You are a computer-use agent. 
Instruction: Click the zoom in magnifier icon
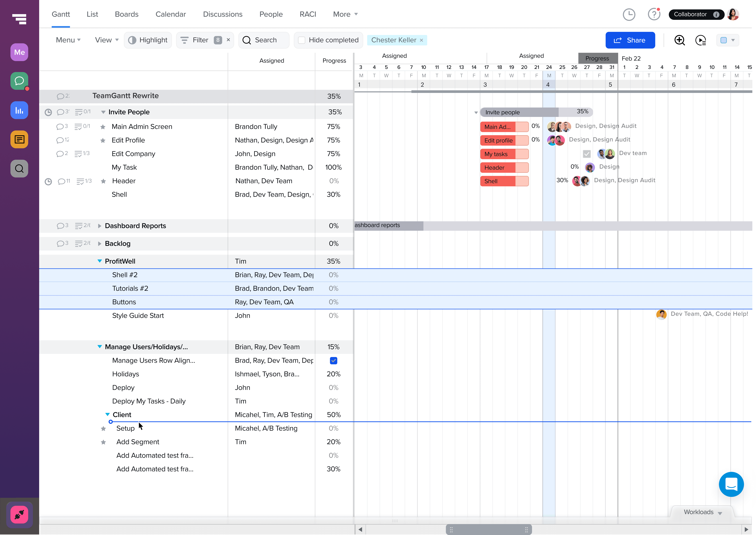coord(679,40)
